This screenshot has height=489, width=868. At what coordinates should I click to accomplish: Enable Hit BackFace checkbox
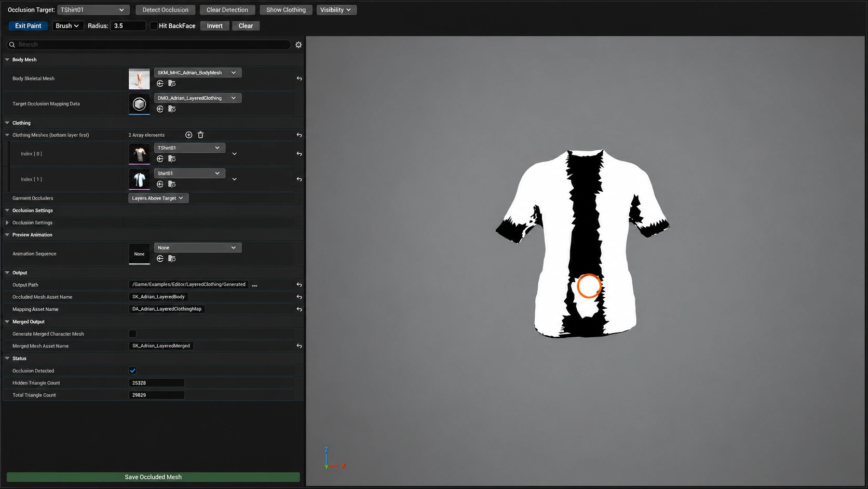click(154, 26)
